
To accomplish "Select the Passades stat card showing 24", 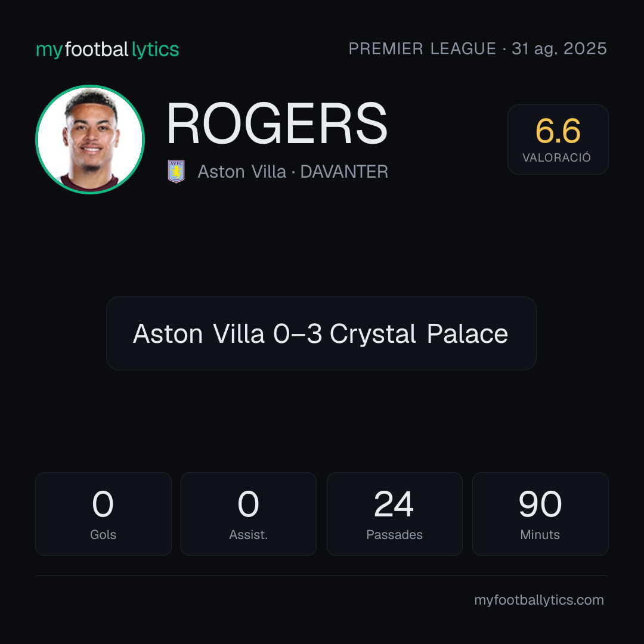I will tap(394, 514).
